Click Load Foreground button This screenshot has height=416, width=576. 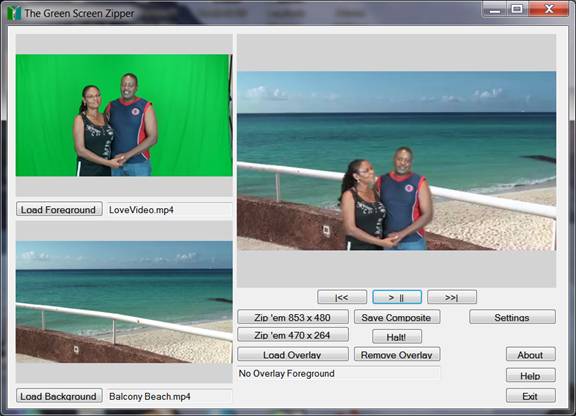click(x=59, y=209)
